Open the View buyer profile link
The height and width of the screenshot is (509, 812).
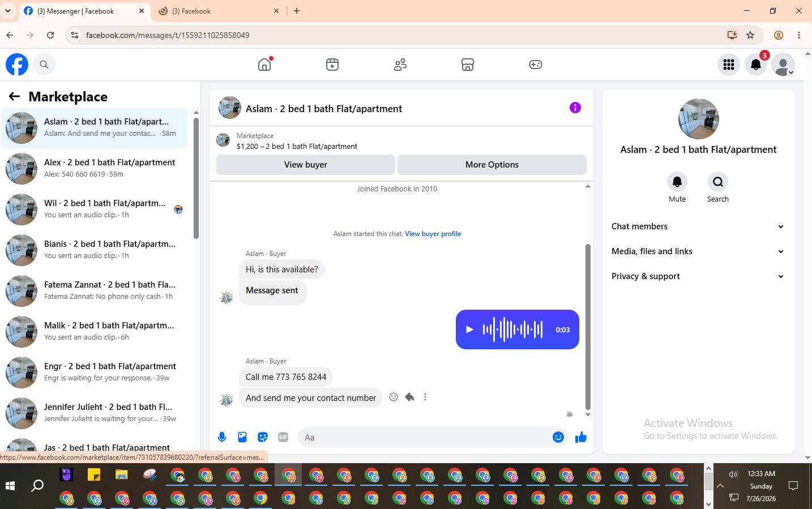[433, 234]
